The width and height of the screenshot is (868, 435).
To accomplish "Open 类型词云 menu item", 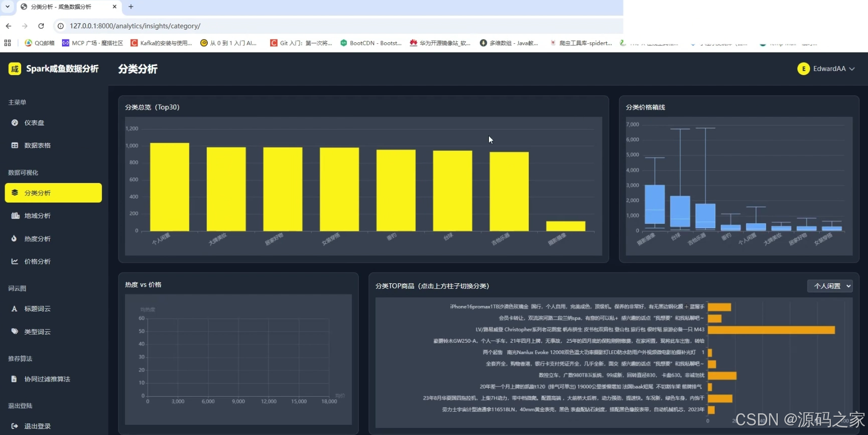I will (53, 331).
